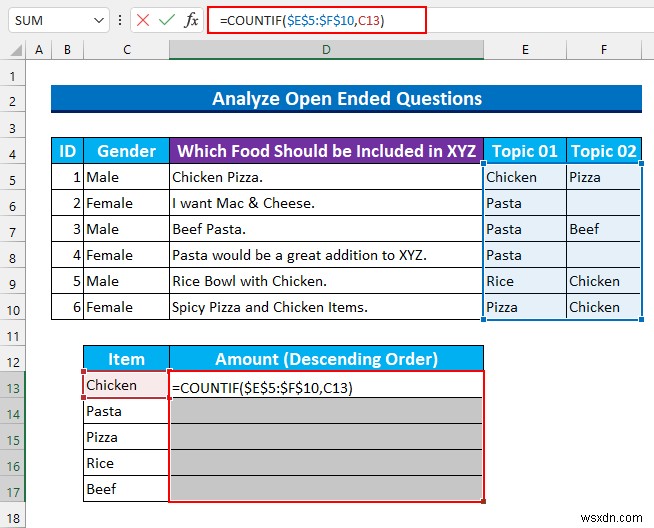
Task: Click the gray amount cell beside Pasta
Action: [x=326, y=411]
